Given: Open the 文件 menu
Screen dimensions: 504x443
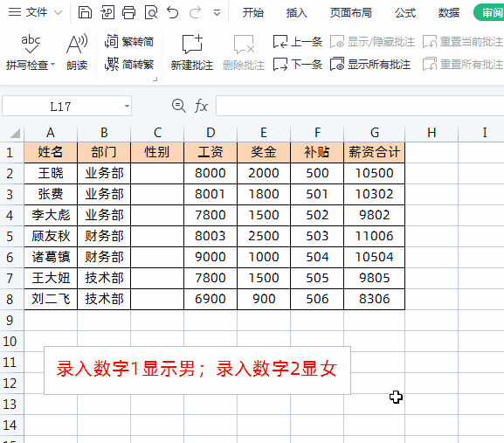Looking at the screenshot, I should coord(37,12).
